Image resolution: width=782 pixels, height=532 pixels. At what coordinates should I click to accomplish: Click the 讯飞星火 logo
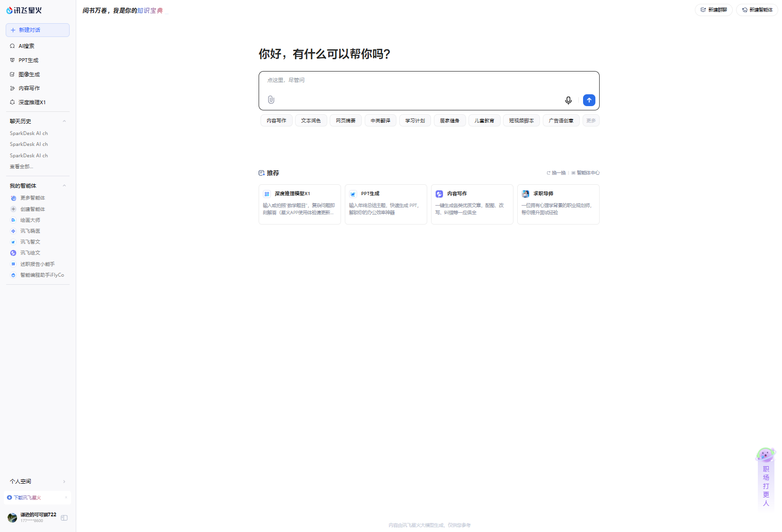click(x=24, y=10)
